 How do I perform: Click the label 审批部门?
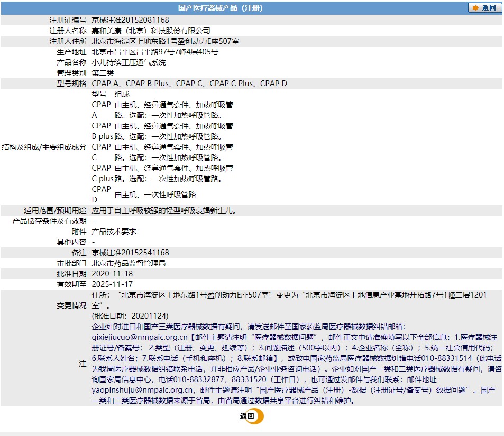[72, 263]
